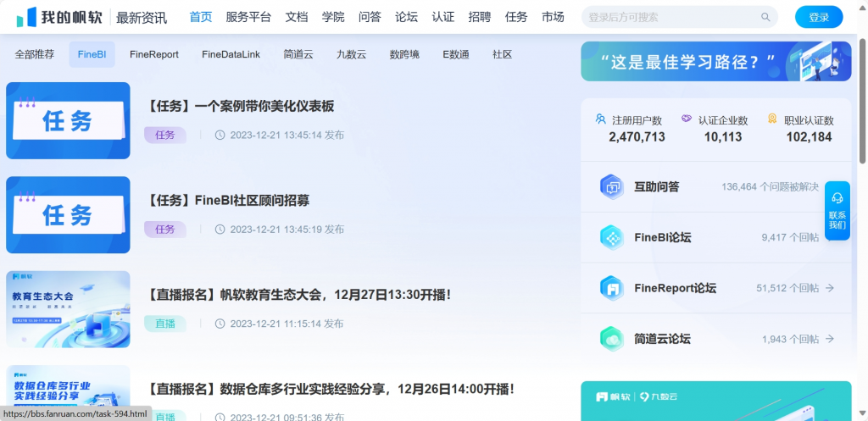This screenshot has height=421, width=868.
Task: Open 招聘 in top navigation
Action: [x=480, y=17]
